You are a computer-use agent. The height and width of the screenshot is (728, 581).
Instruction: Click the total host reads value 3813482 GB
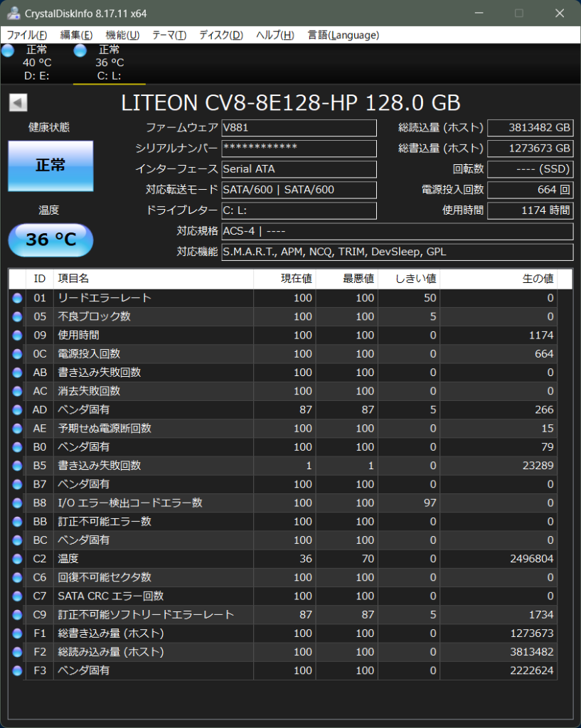click(530, 128)
